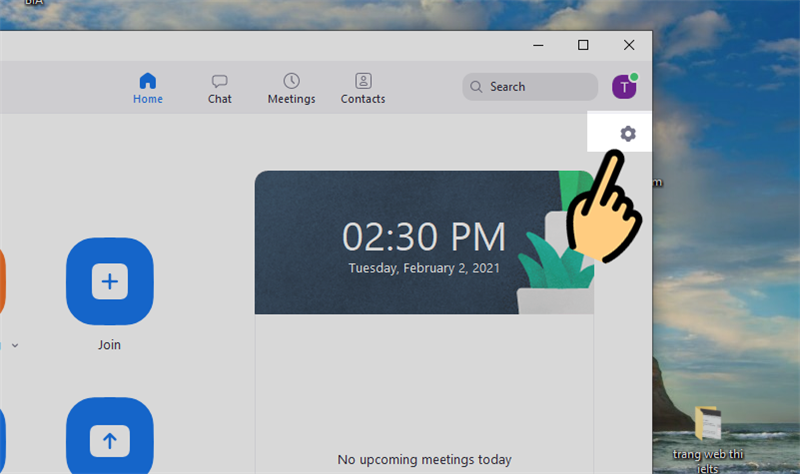Click the 02:30 PM clock banner

click(424, 243)
